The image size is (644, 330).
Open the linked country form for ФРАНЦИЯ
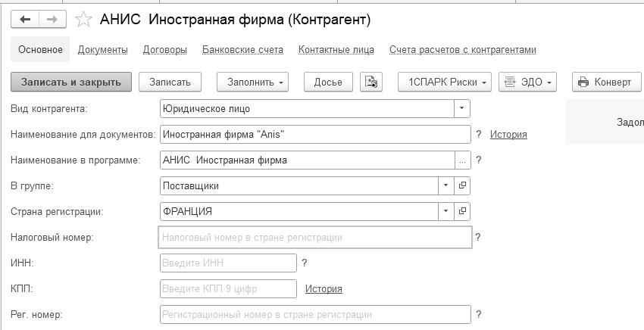click(464, 211)
